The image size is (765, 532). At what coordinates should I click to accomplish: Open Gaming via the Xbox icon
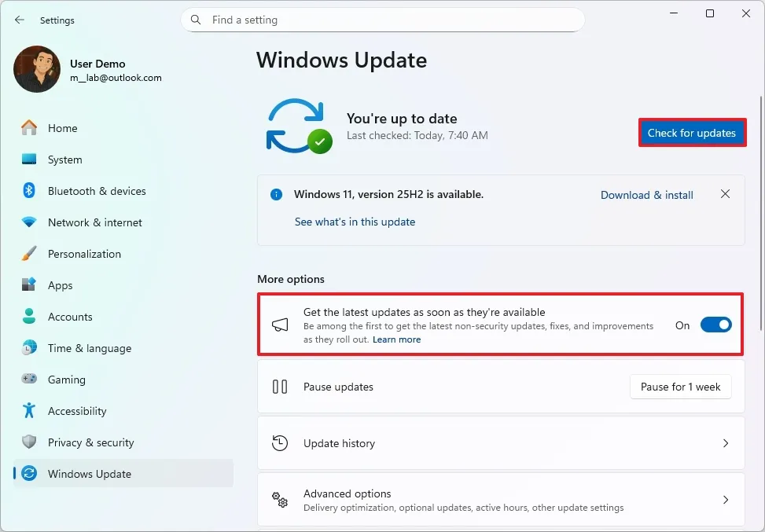[30, 380]
